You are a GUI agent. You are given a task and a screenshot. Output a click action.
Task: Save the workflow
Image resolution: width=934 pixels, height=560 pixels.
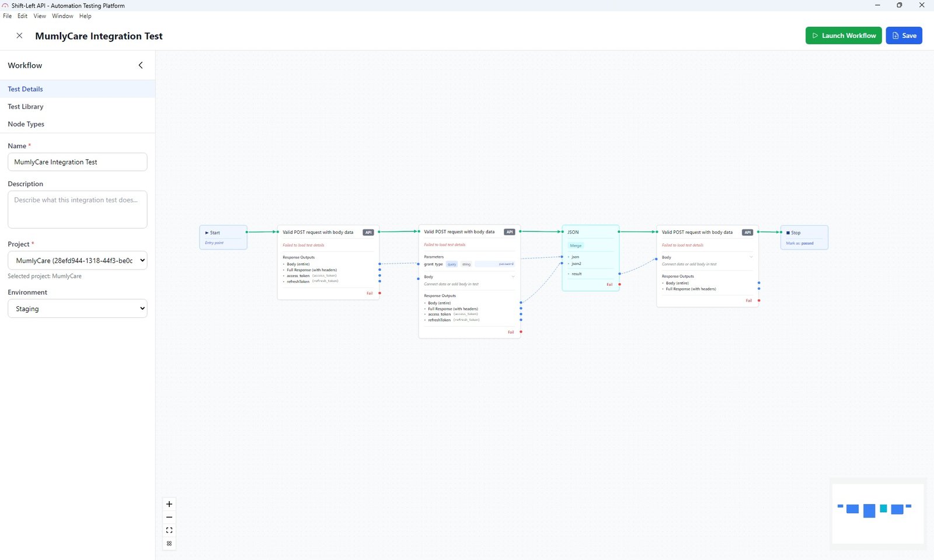tap(904, 36)
